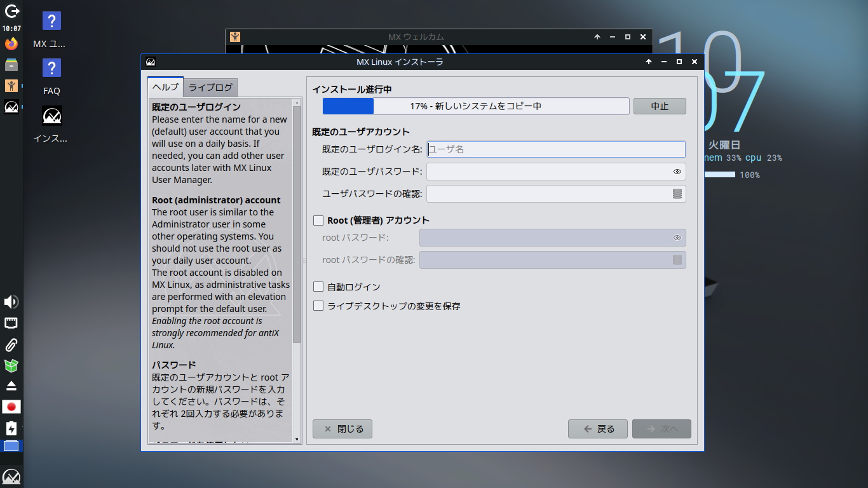The height and width of the screenshot is (488, 868).
Task: Click the installer window always-on-top arrow
Action: (649, 62)
